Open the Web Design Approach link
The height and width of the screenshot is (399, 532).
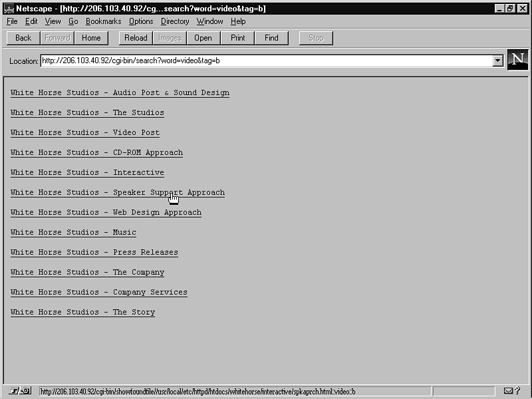tap(106, 213)
